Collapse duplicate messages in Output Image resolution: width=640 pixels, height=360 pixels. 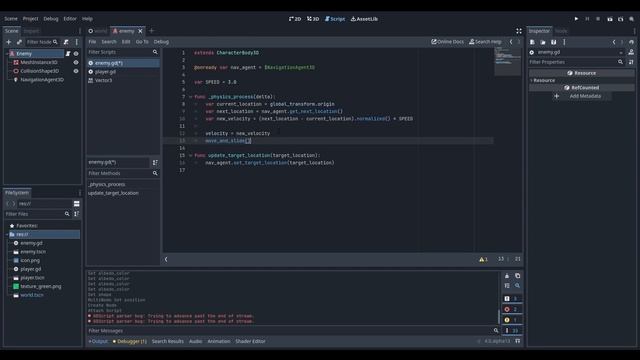tap(507, 286)
